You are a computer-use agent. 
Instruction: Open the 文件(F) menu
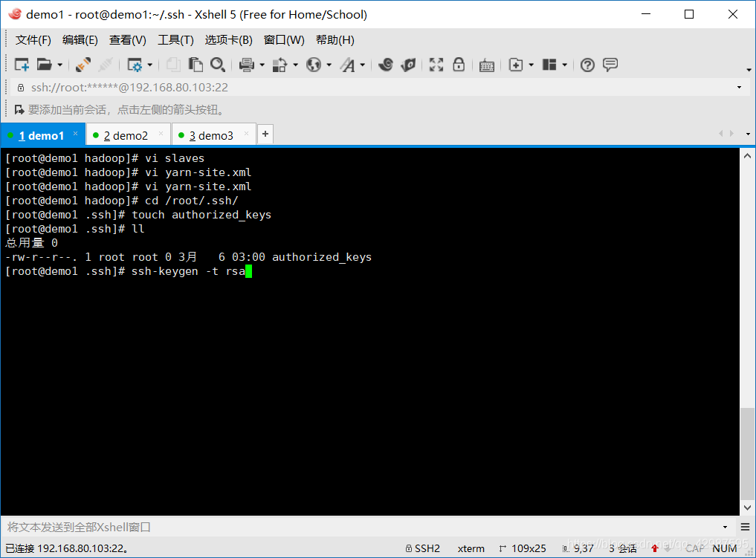pos(33,40)
